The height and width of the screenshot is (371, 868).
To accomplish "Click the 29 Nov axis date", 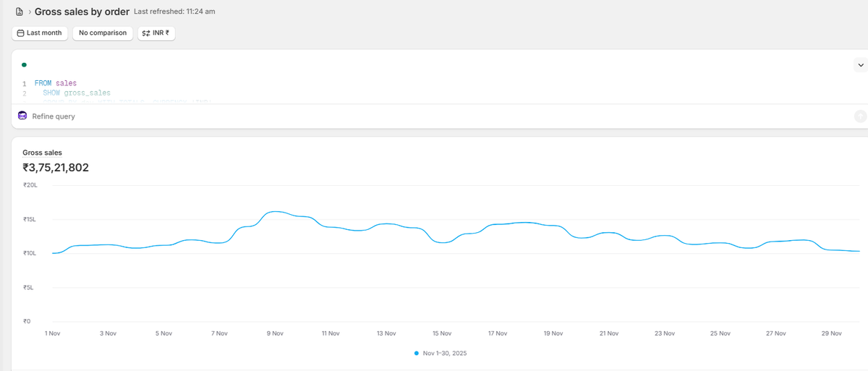I will [x=832, y=333].
